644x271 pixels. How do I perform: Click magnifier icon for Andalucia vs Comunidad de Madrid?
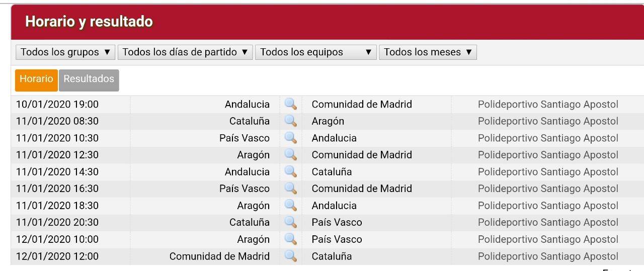[x=290, y=104]
